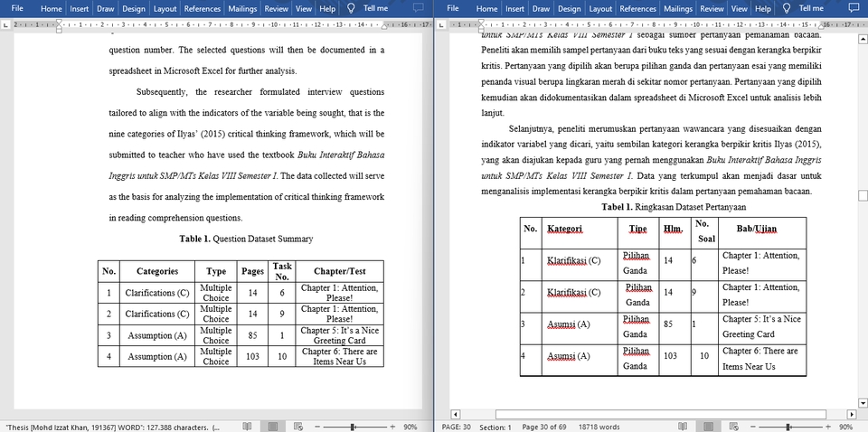Click Page 30 of 69 indicator
The image size is (868, 432).
coord(543,427)
